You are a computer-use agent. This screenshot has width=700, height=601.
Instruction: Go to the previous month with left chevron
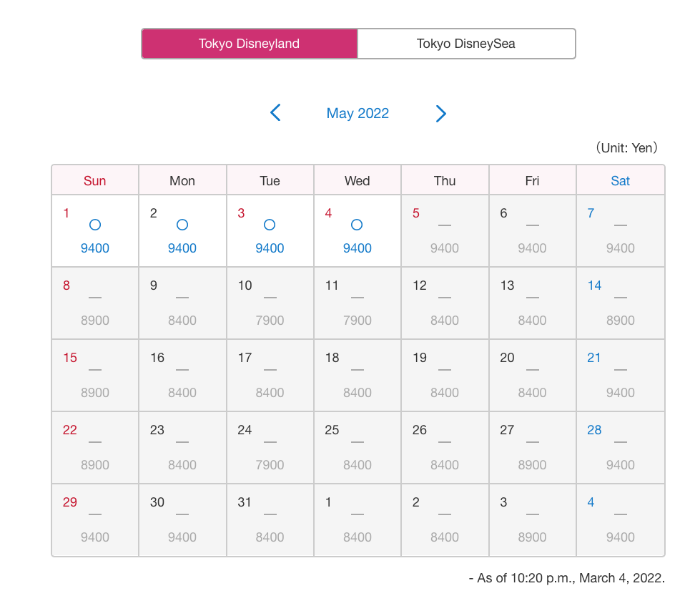click(275, 112)
